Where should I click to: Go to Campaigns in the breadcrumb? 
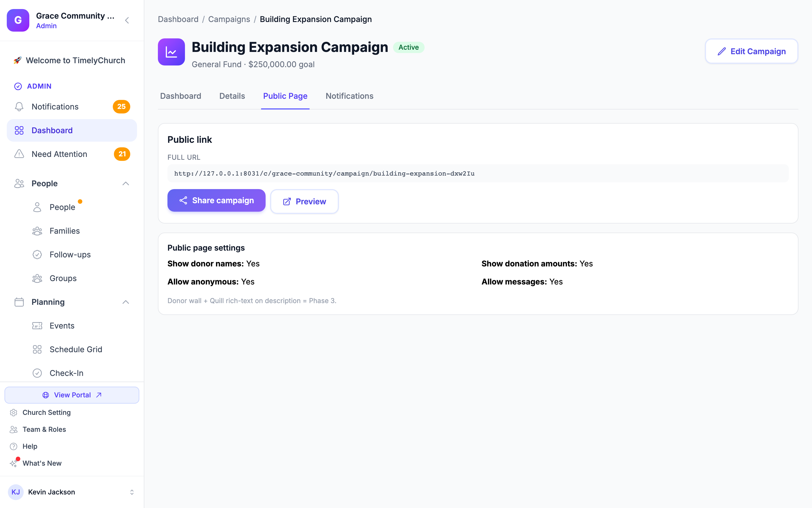tap(229, 19)
